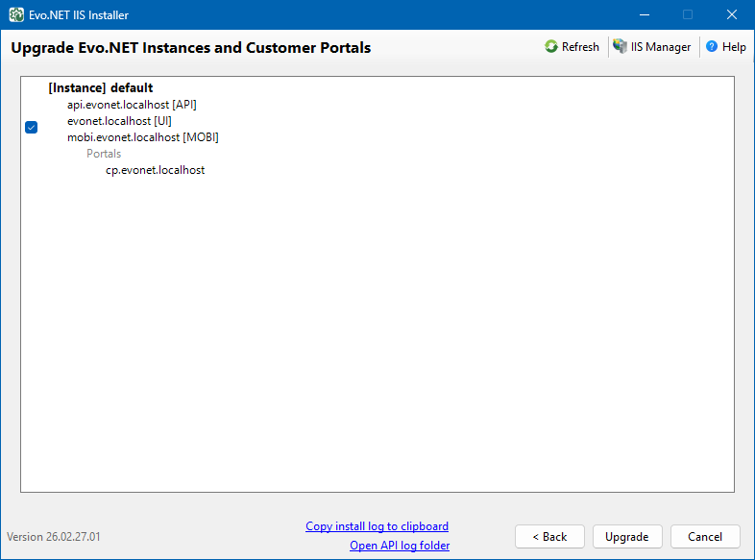The image size is (755, 560).
Task: Select cp.evonet.localhost portal row
Action: (155, 170)
